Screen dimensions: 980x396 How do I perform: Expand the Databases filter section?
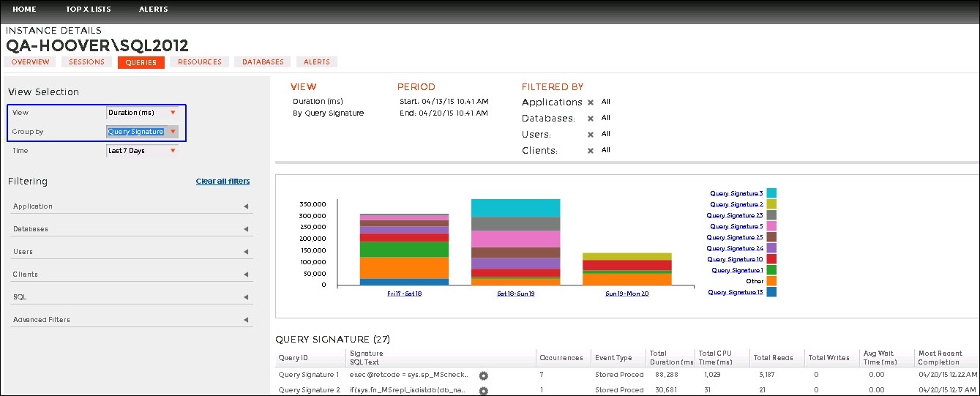(x=132, y=229)
